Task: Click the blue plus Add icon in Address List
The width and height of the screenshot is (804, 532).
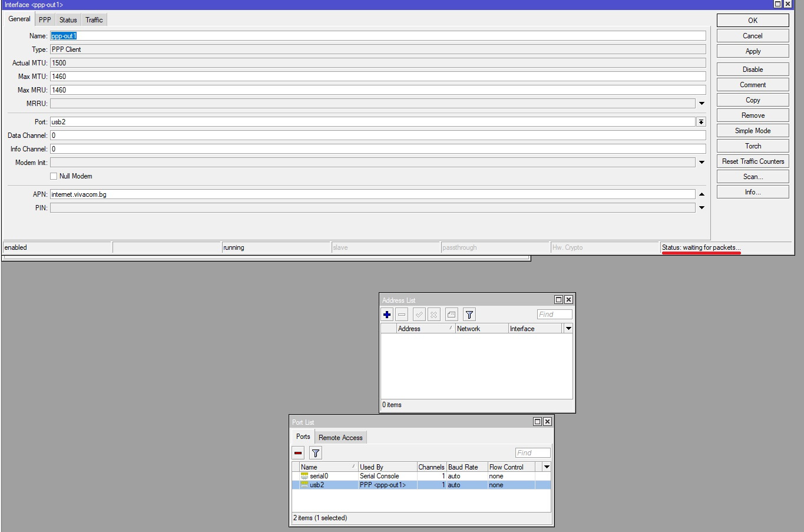Action: click(387, 315)
